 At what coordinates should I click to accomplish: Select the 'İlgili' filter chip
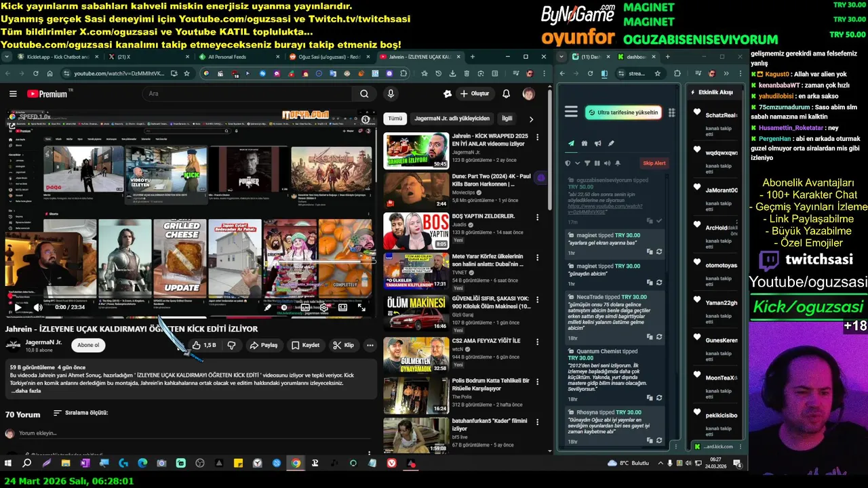(507, 119)
